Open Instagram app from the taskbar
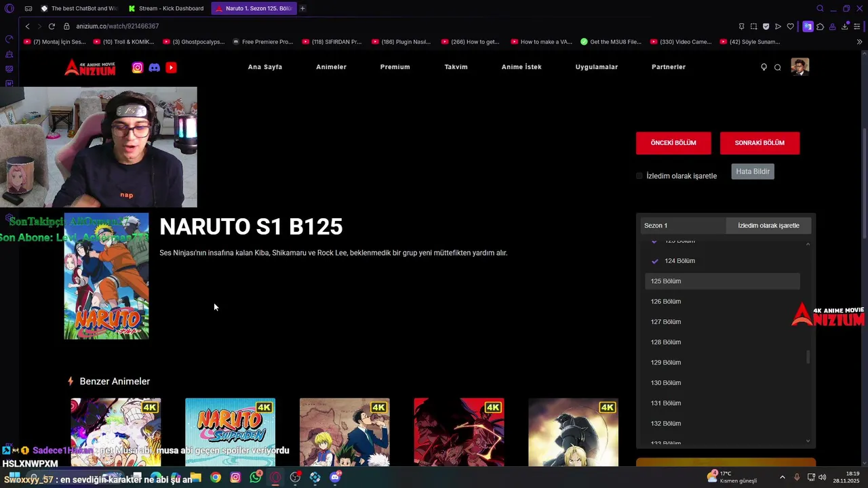The width and height of the screenshot is (868, 488). pyautogui.click(x=235, y=477)
